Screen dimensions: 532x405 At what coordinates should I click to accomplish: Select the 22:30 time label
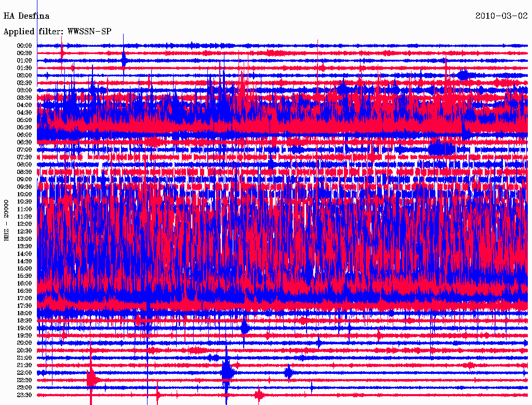(24, 380)
